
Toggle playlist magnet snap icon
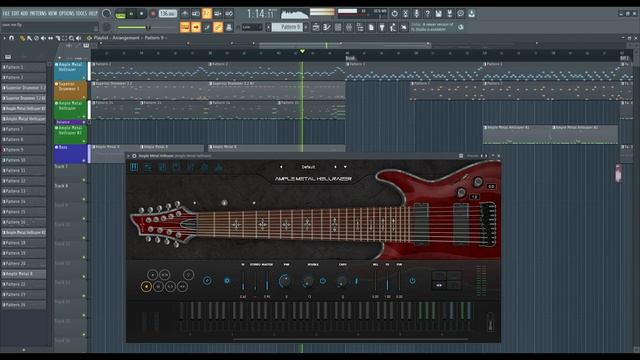click(x=11, y=38)
